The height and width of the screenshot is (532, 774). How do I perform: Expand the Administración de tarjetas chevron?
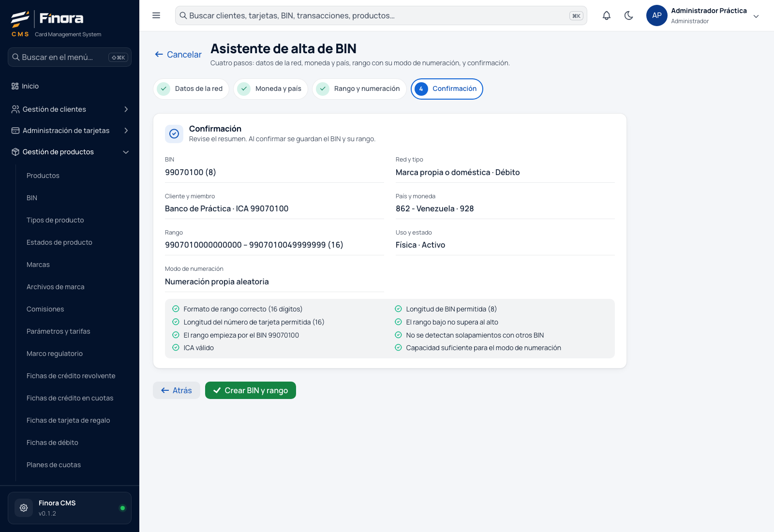click(126, 131)
